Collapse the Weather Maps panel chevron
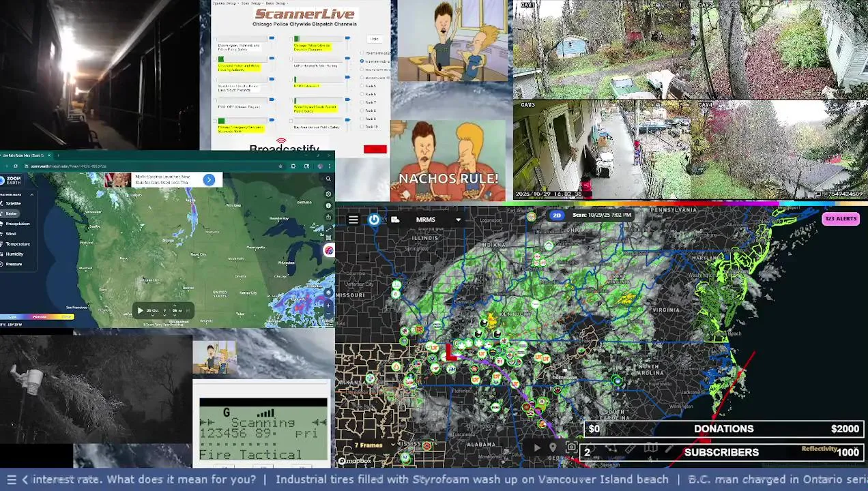Image resolution: width=868 pixels, height=491 pixels. tap(32, 194)
